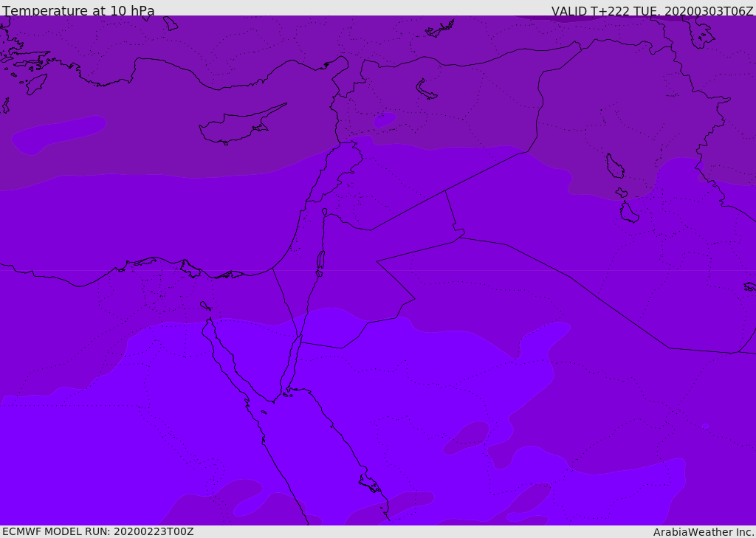Viewport: 756px width, 538px height.
Task: Click the 'ArabiaWeather Inc.' credit text
Action: 704,532
